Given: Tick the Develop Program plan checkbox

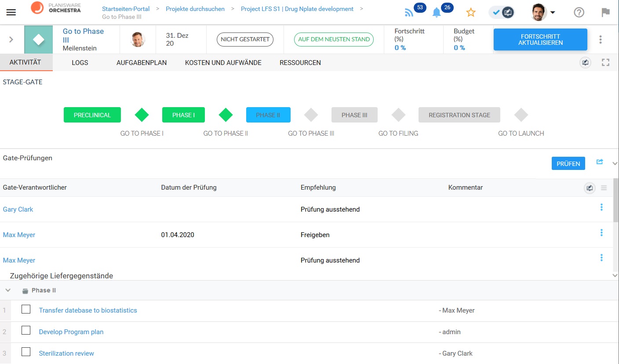Looking at the screenshot, I should [26, 331].
